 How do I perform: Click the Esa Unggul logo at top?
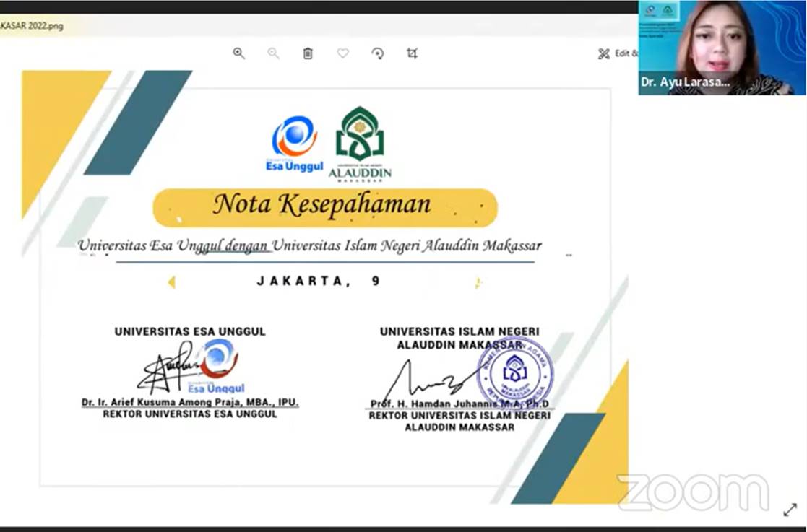tap(294, 144)
